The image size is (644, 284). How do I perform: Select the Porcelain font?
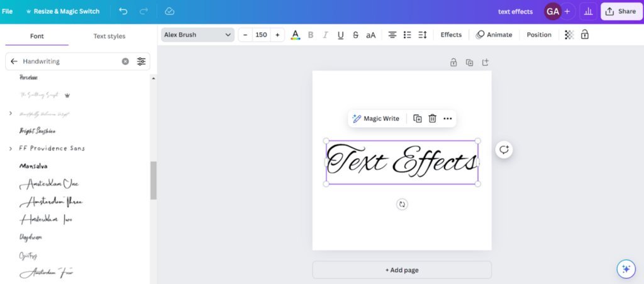(28, 77)
